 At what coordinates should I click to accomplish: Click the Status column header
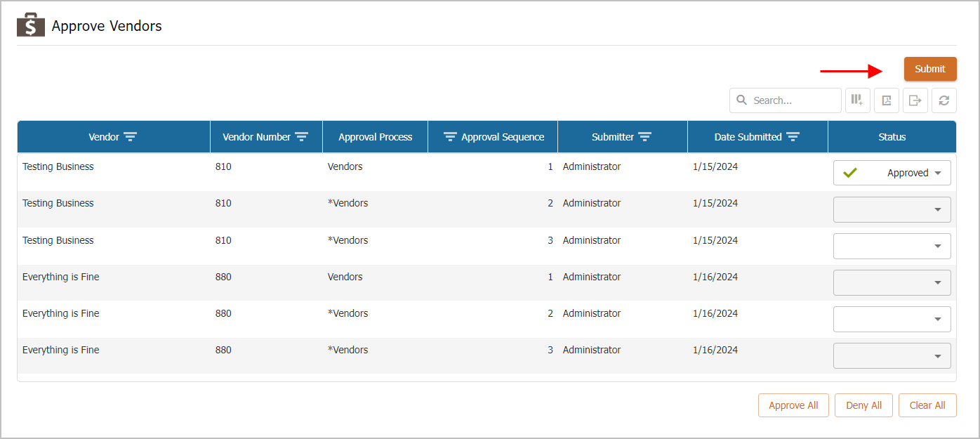[892, 137]
